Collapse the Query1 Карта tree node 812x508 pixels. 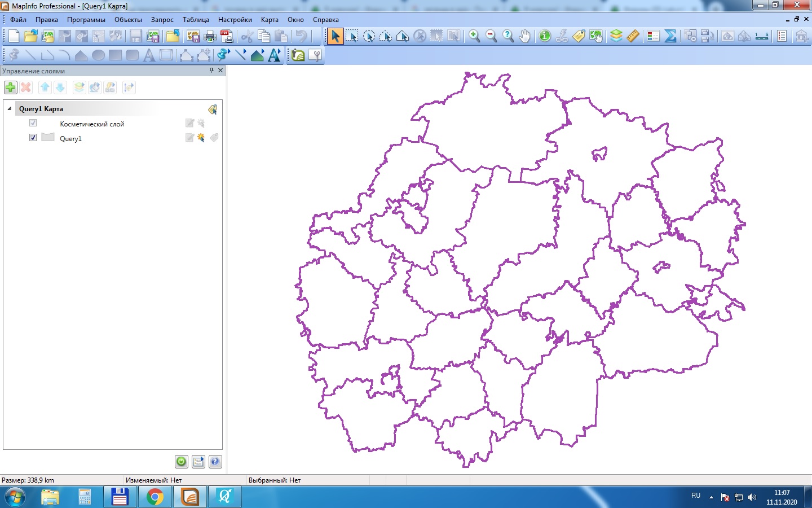point(10,108)
